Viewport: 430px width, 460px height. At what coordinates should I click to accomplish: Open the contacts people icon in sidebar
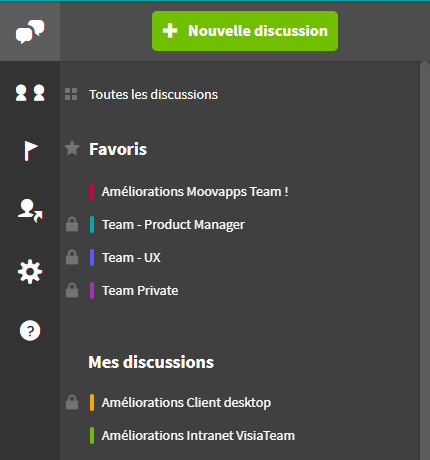click(30, 93)
